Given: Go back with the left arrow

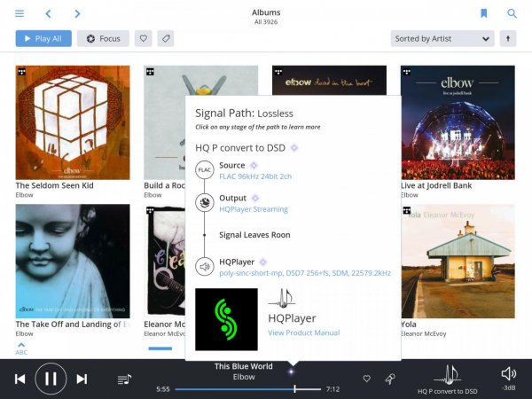Looking at the screenshot, I should pos(49,13).
